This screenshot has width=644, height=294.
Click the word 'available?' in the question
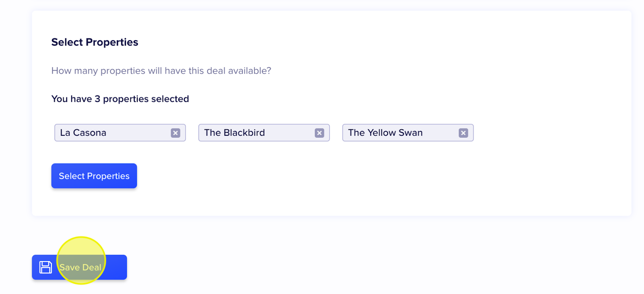(x=250, y=71)
